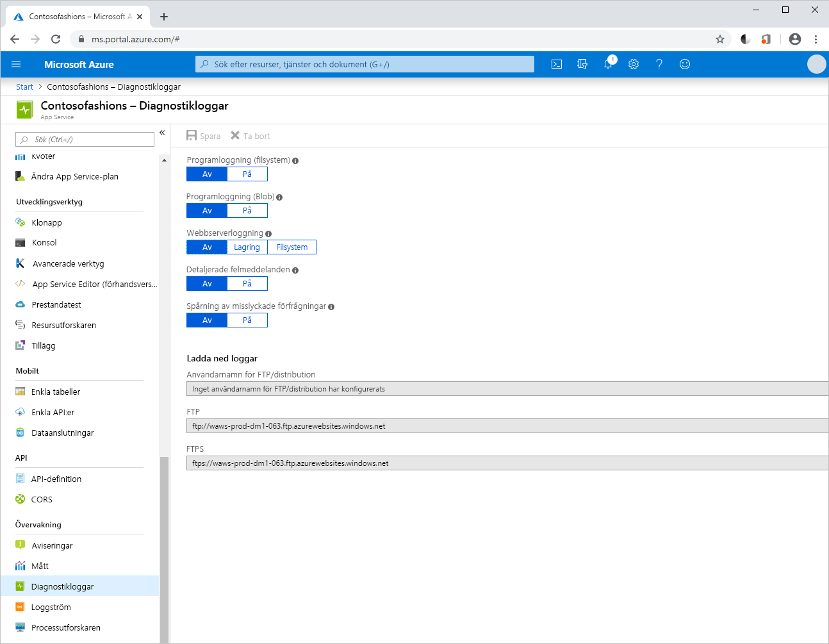Viewport: 829px width, 644px height.
Task: Click info icon next to Programloggning (Blob)
Action: [x=279, y=197]
